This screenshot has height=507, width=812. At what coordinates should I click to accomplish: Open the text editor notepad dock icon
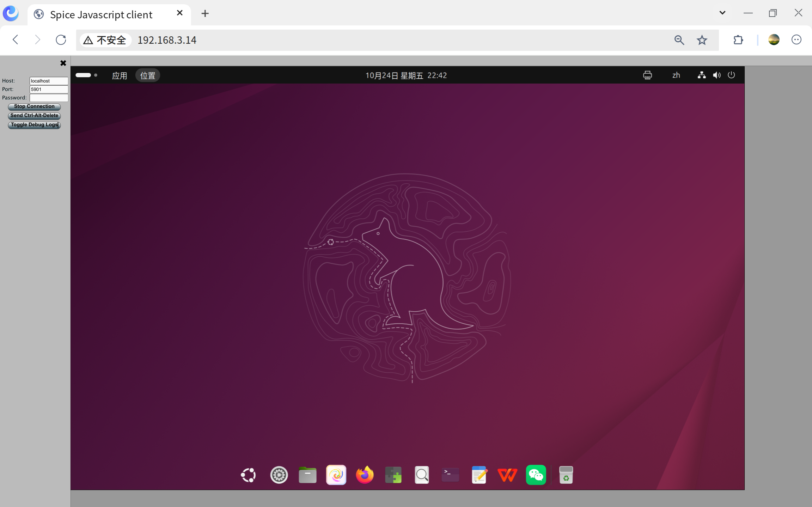pyautogui.click(x=479, y=475)
